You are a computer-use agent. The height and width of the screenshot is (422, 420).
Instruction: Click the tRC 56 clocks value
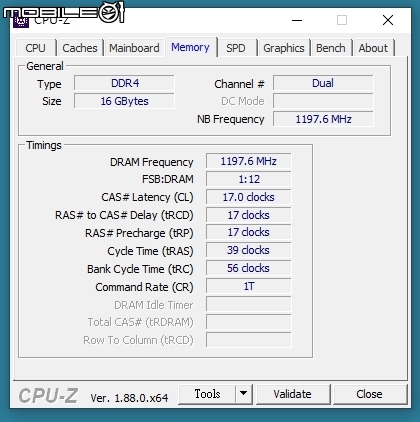coord(249,268)
